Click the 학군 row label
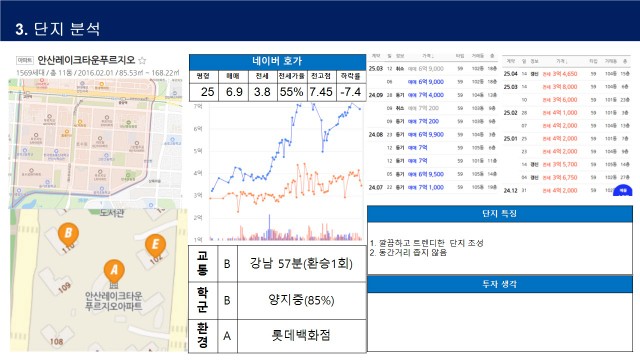Screen dimensions: 640x360 tap(203, 300)
